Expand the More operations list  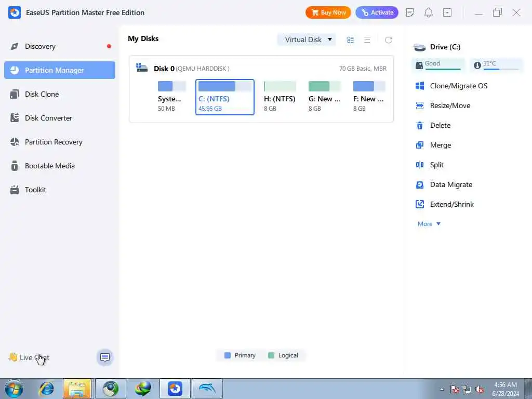(429, 224)
